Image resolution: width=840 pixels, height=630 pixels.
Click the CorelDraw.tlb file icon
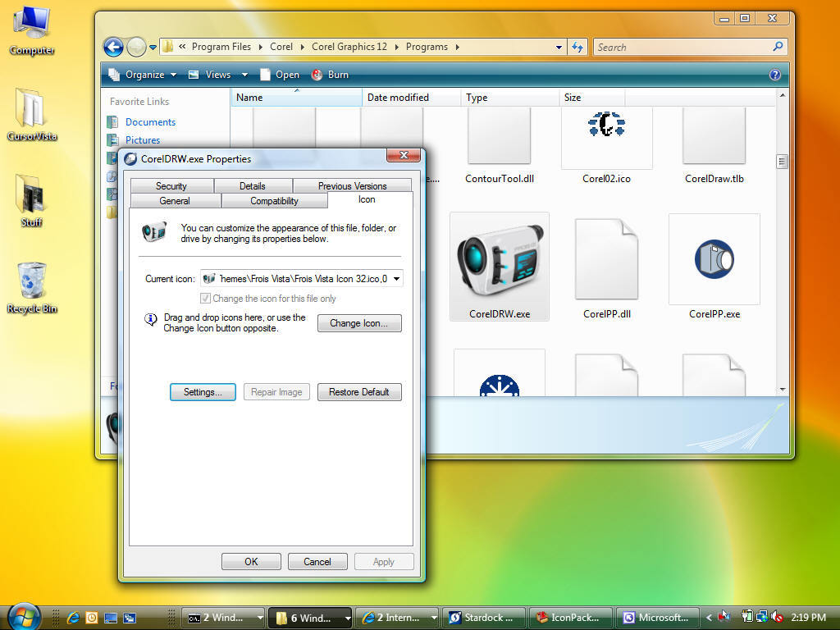click(713, 135)
